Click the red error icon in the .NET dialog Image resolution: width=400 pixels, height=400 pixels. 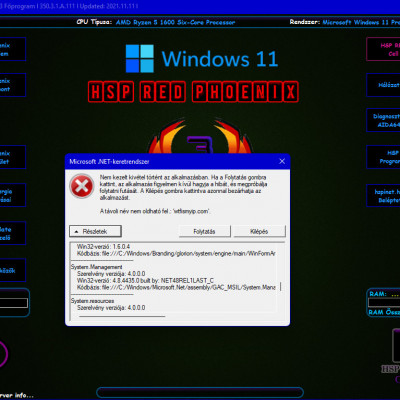[81, 186]
